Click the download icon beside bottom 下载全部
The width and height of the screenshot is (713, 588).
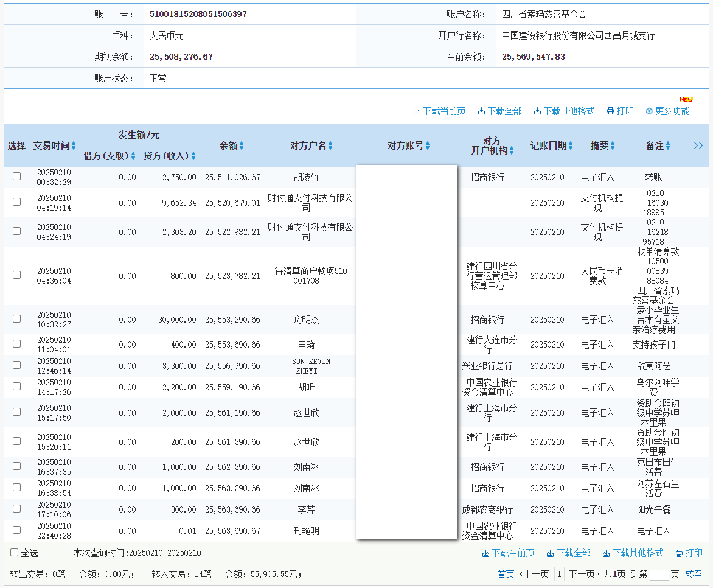click(x=550, y=553)
